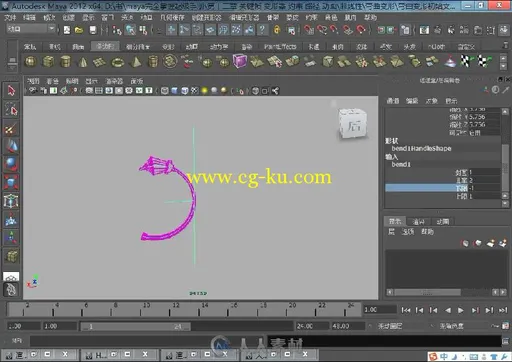
Task: Create a polygon pipe from the shelf
Action: (x=153, y=62)
